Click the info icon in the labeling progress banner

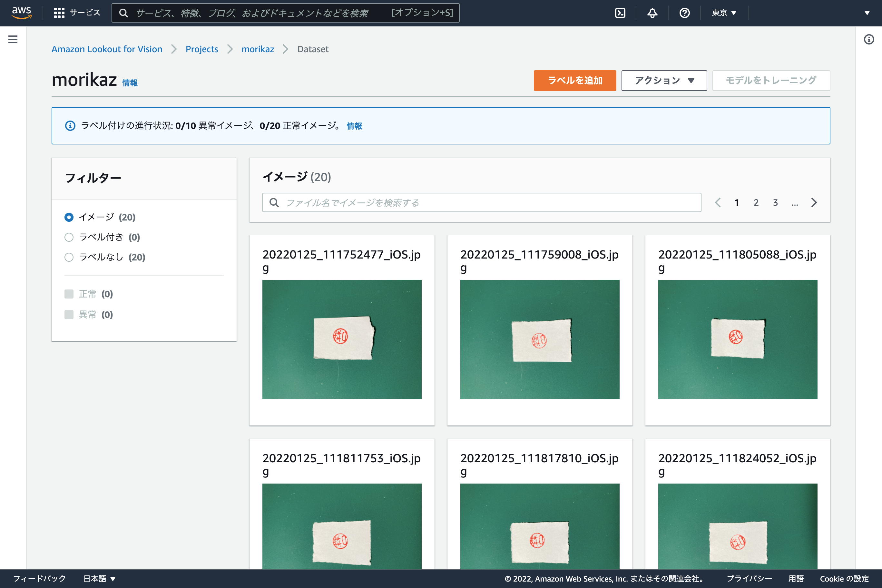(70, 126)
